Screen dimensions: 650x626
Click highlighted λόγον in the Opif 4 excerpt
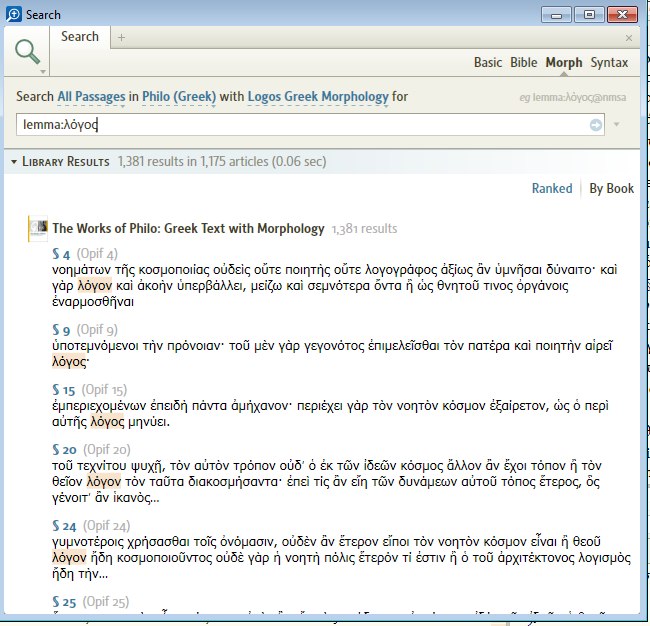tap(95, 286)
